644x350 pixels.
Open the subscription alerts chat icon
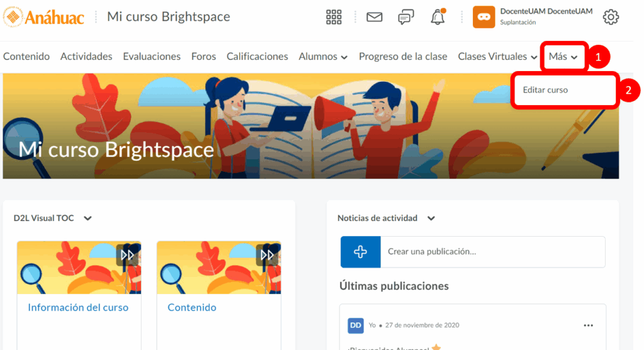pos(406,17)
